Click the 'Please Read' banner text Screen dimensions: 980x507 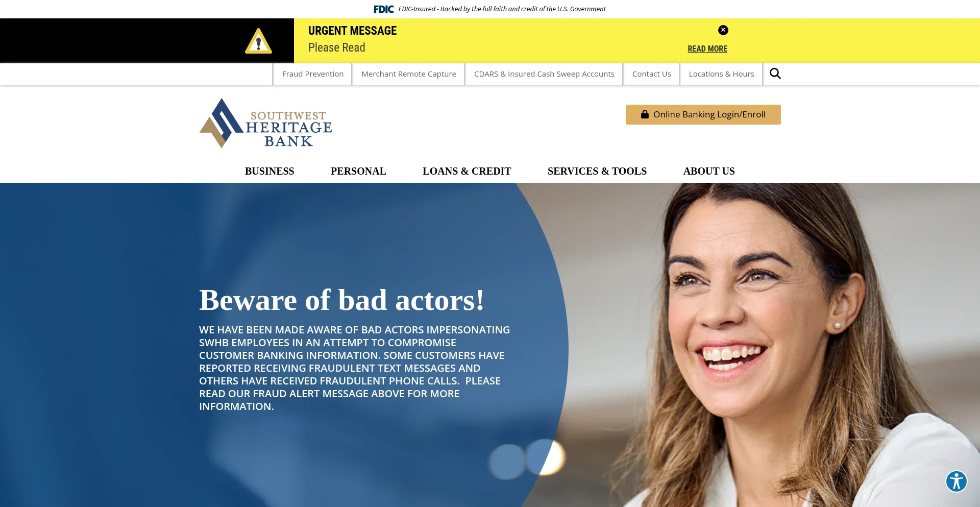(x=336, y=47)
